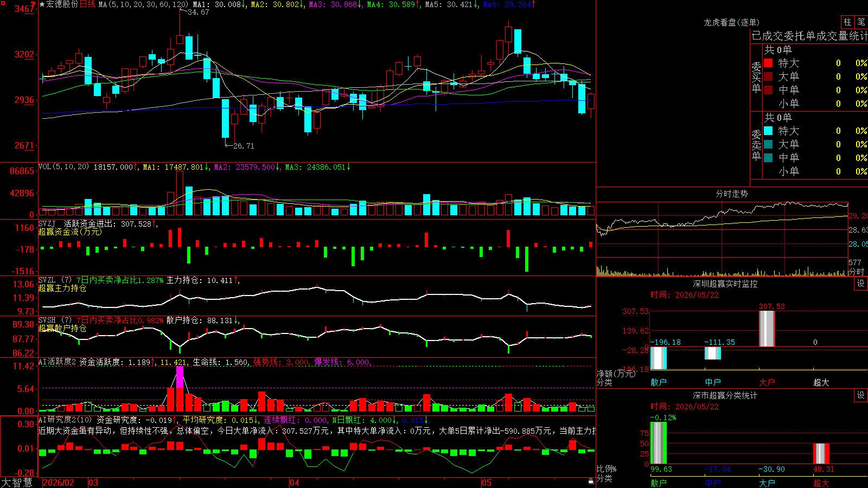868x488 pixels.
Task: Click the 分时走势 panel title
Action: coord(731,194)
